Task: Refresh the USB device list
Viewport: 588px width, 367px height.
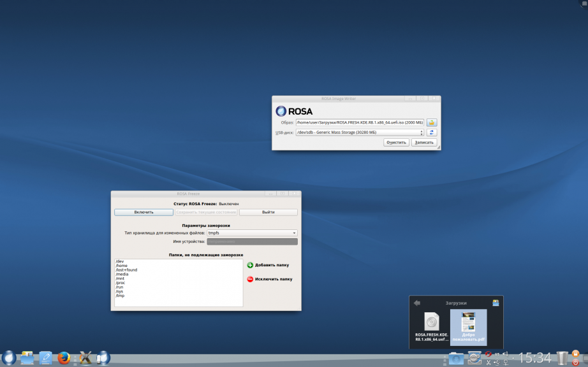Action: pos(432,132)
